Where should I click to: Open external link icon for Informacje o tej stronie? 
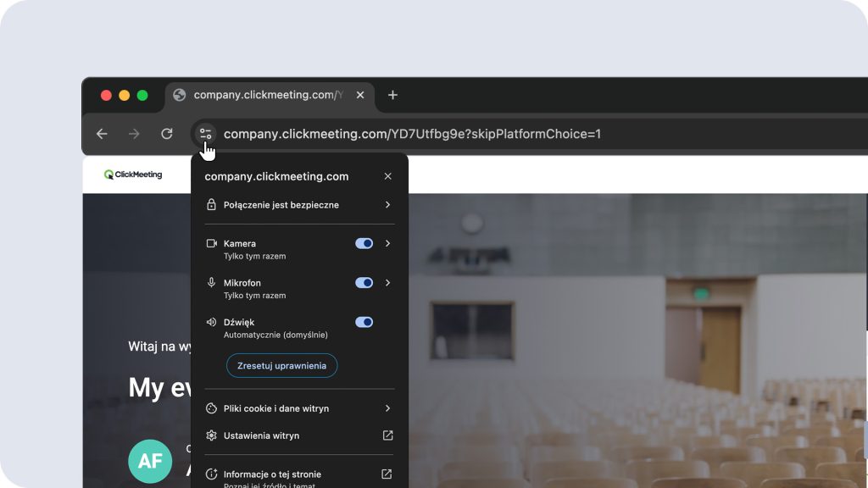(387, 474)
